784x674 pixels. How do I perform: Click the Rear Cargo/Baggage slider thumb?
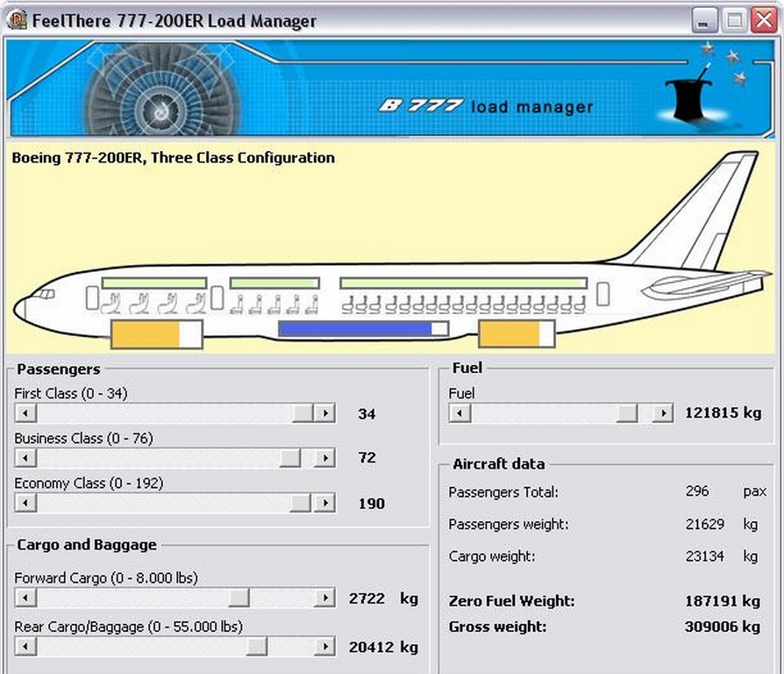[x=256, y=646]
